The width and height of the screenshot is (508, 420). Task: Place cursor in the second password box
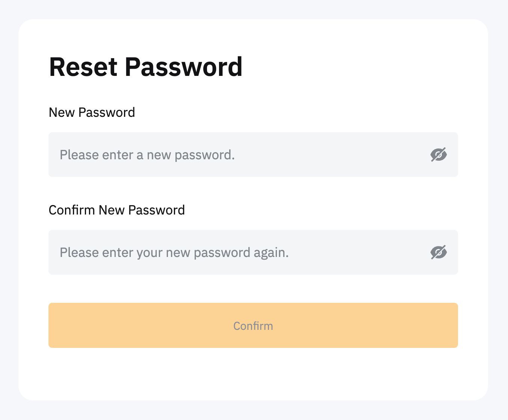click(240, 252)
